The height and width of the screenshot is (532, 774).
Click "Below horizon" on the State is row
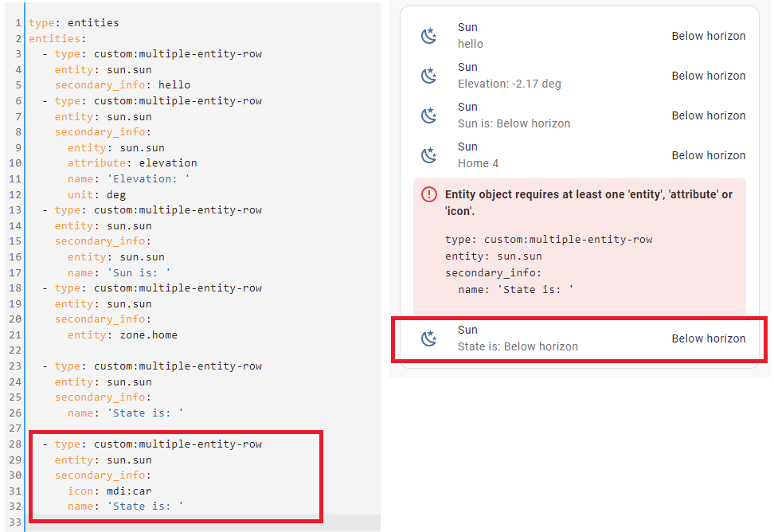point(709,338)
